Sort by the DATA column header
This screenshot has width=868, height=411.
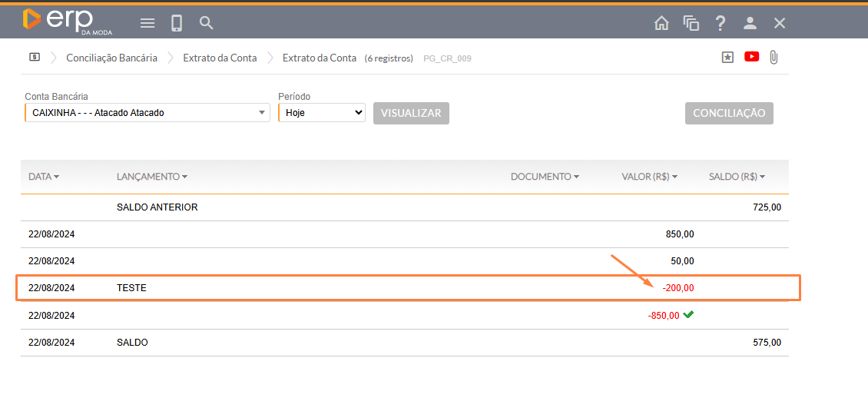pyautogui.click(x=43, y=177)
